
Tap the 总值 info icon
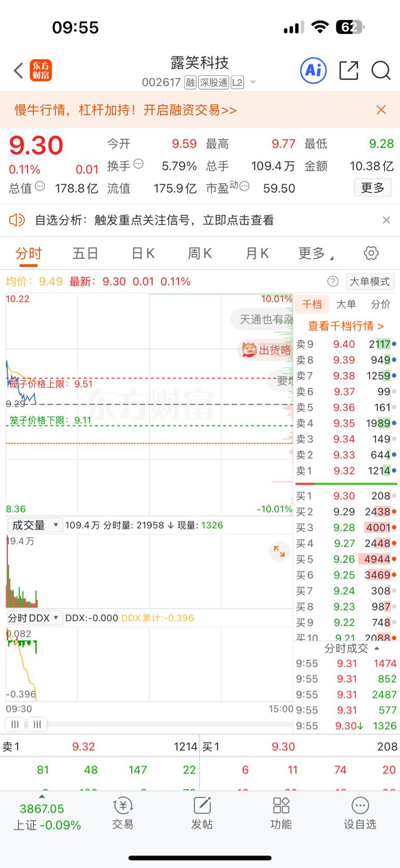[x=40, y=187]
